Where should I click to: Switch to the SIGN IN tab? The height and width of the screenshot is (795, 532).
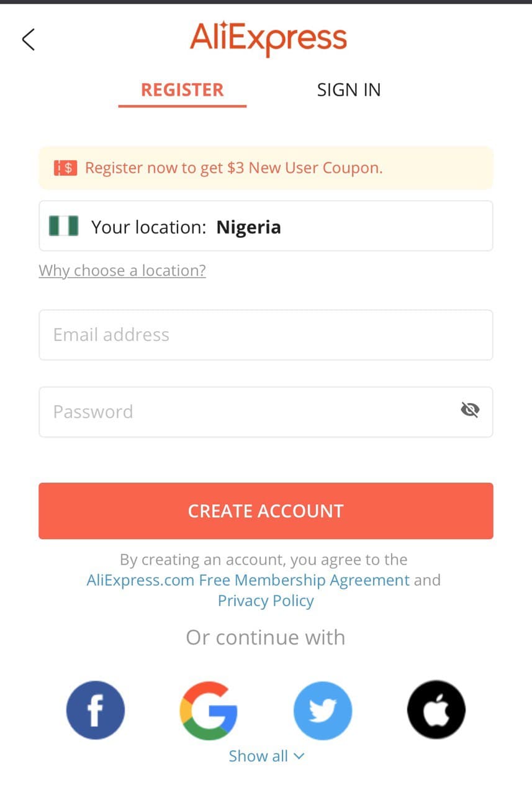349,90
